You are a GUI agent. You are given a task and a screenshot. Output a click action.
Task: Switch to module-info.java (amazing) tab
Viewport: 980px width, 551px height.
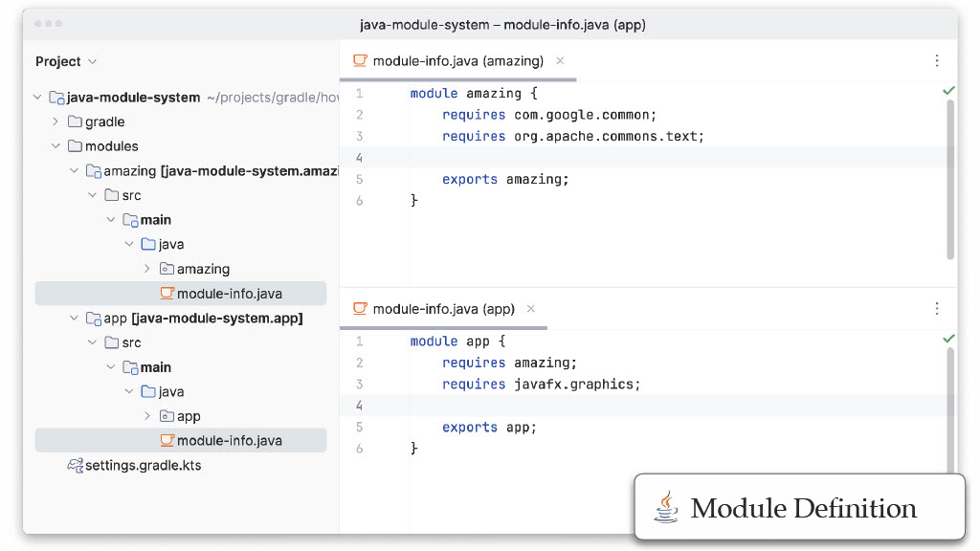pyautogui.click(x=458, y=60)
